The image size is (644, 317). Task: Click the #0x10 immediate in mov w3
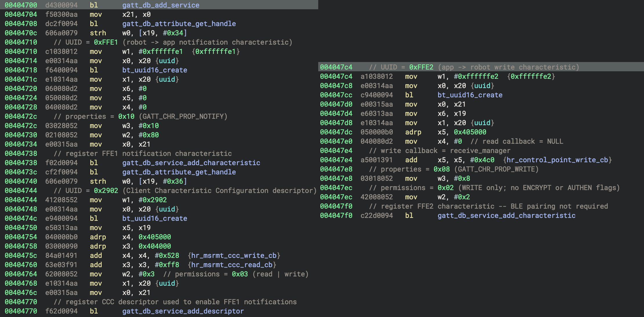(x=148, y=126)
